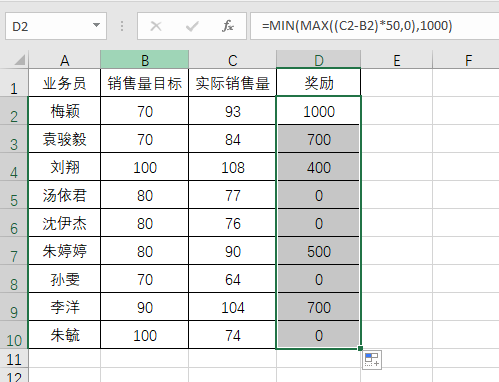The height and width of the screenshot is (382, 499).
Task: Click the reward cell 500 in row 7
Action: [x=319, y=251]
